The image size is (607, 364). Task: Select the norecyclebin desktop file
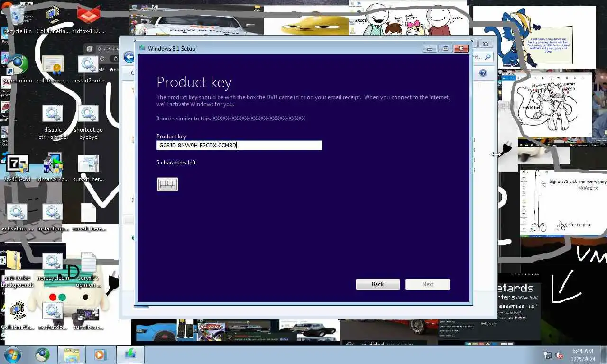click(x=53, y=266)
